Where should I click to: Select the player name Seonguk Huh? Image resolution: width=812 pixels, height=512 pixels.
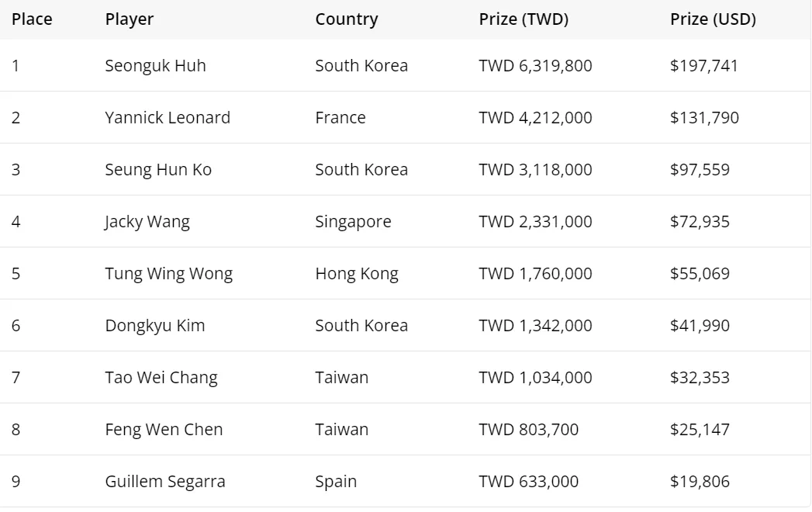[155, 66]
